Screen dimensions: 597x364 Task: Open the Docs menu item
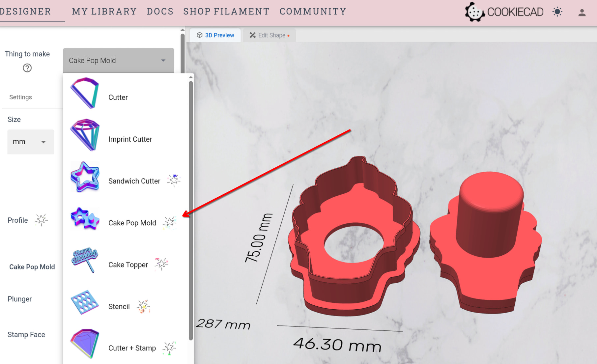click(x=160, y=11)
